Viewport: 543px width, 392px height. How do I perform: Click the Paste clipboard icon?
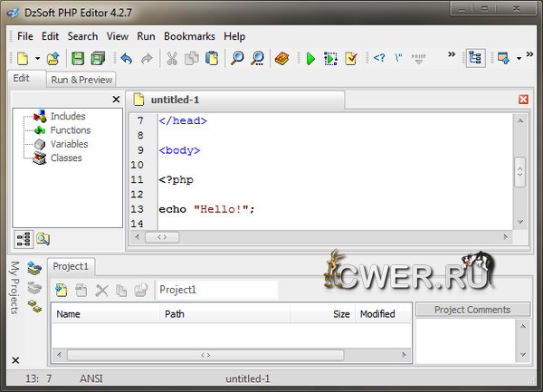pos(212,59)
